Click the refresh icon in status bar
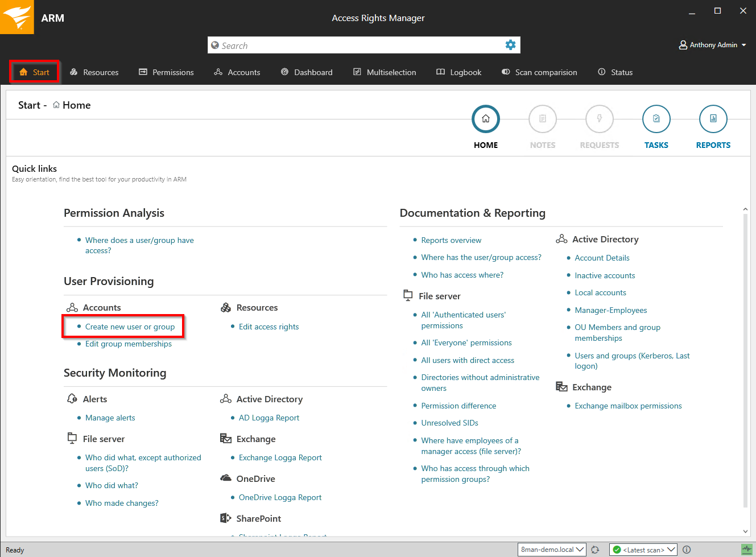The height and width of the screenshot is (557, 756). coord(595,550)
